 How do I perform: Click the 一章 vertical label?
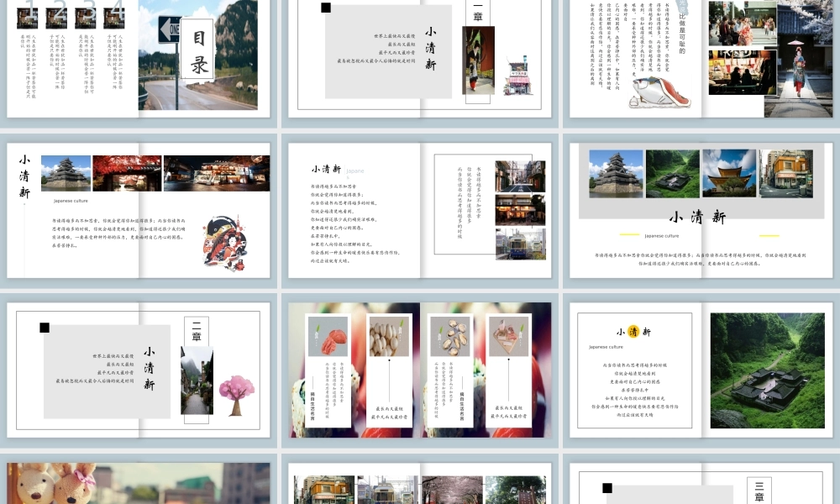tap(478, 13)
